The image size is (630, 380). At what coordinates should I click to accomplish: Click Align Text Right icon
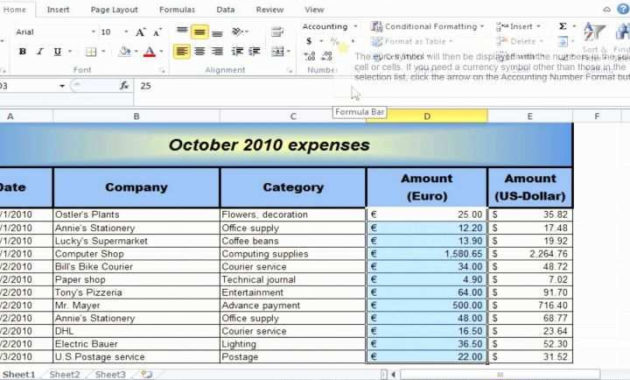(x=217, y=51)
